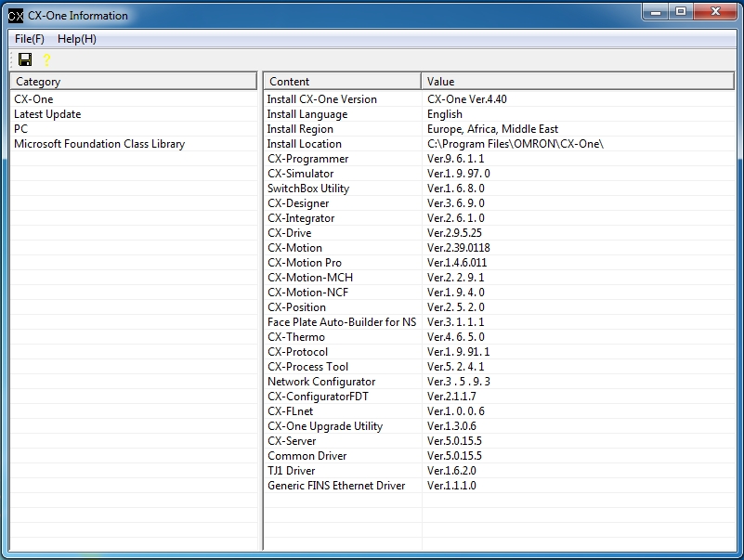Maximize the CX-One Information window

click(681, 12)
